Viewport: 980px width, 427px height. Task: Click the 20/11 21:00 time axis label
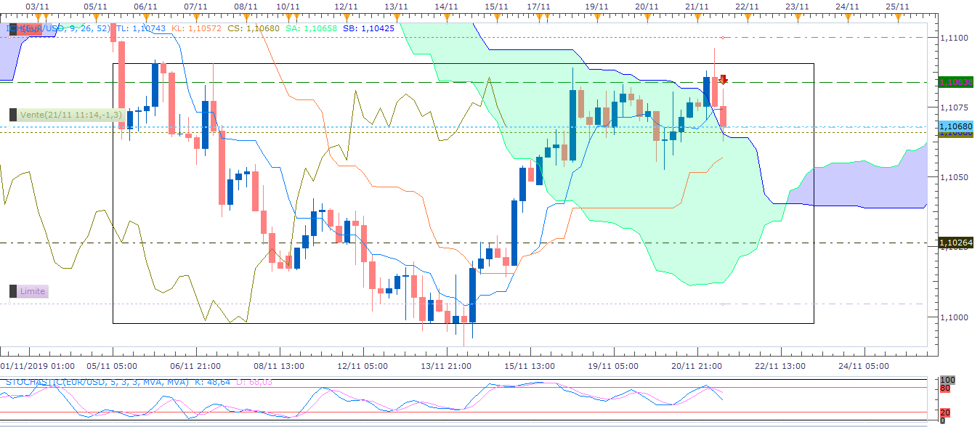click(x=696, y=366)
